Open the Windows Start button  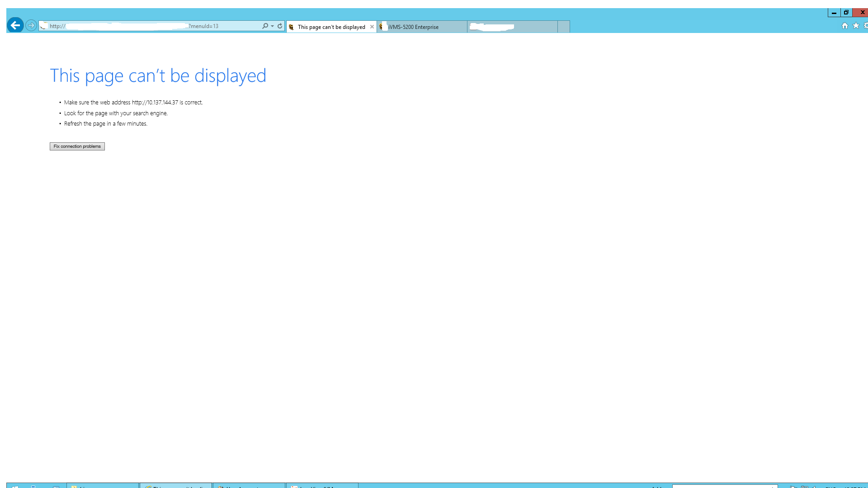pos(14,486)
